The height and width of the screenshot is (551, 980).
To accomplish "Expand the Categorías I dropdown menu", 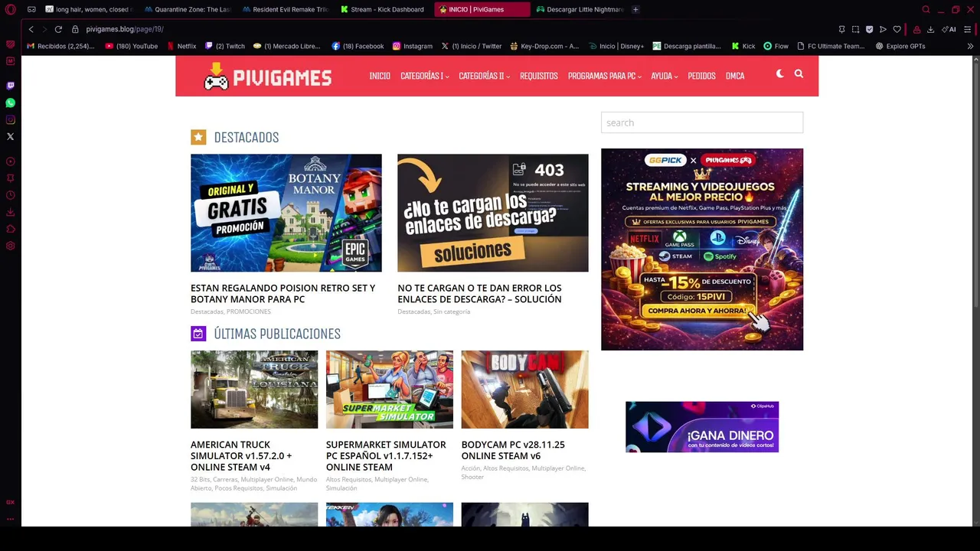I will tap(424, 76).
